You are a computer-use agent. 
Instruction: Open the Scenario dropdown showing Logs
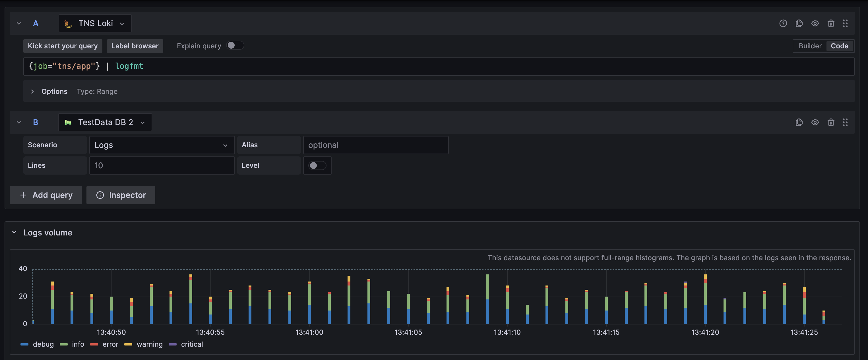[x=162, y=145]
